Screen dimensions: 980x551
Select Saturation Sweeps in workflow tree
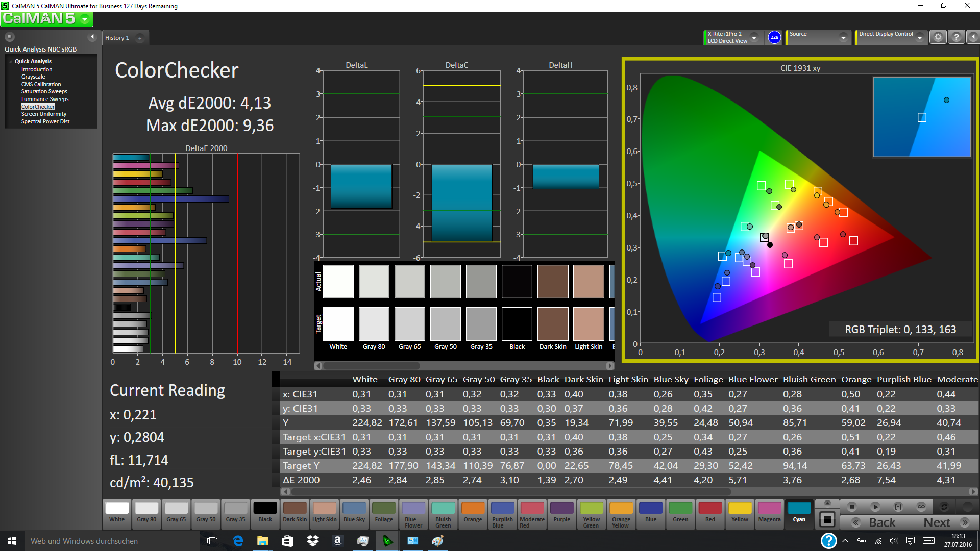click(x=44, y=92)
